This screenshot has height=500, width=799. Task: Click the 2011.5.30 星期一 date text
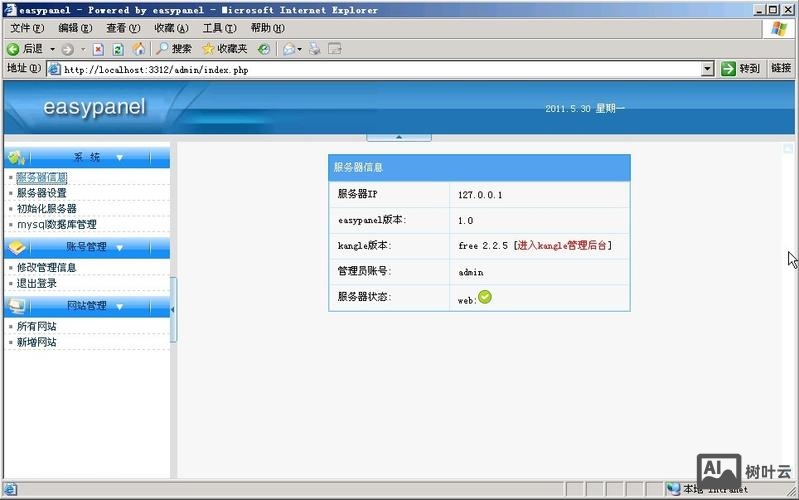(585, 109)
